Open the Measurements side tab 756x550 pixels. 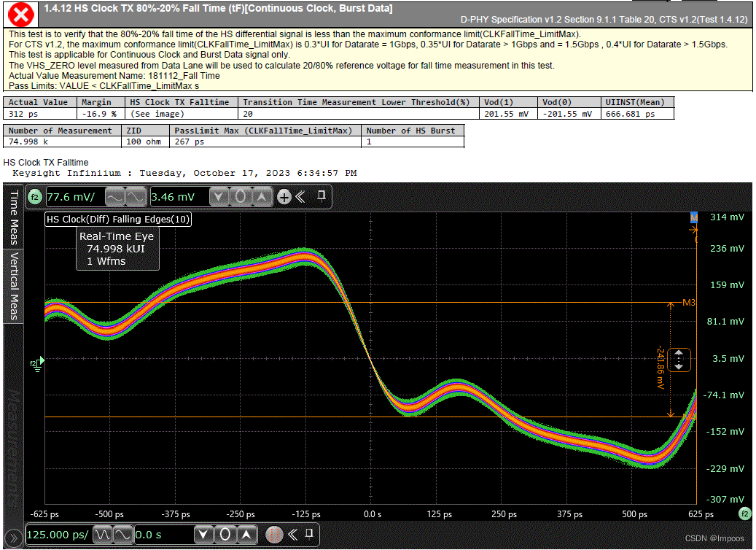(x=14, y=447)
